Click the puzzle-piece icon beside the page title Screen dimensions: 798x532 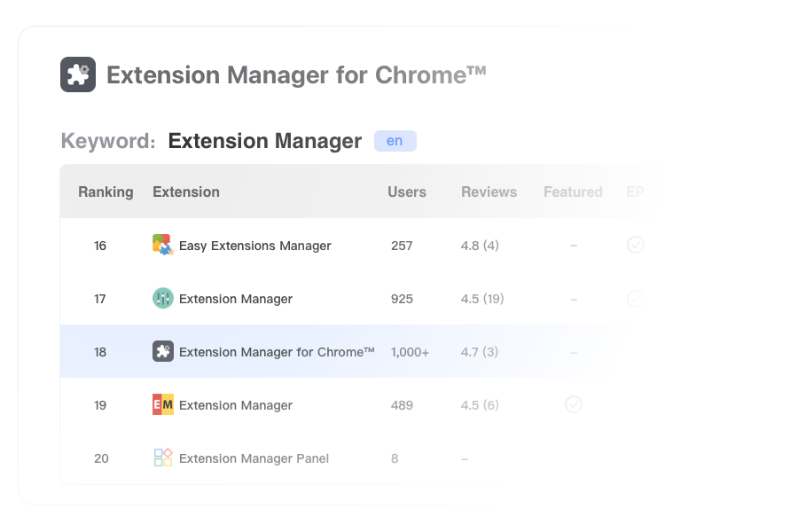click(x=78, y=74)
